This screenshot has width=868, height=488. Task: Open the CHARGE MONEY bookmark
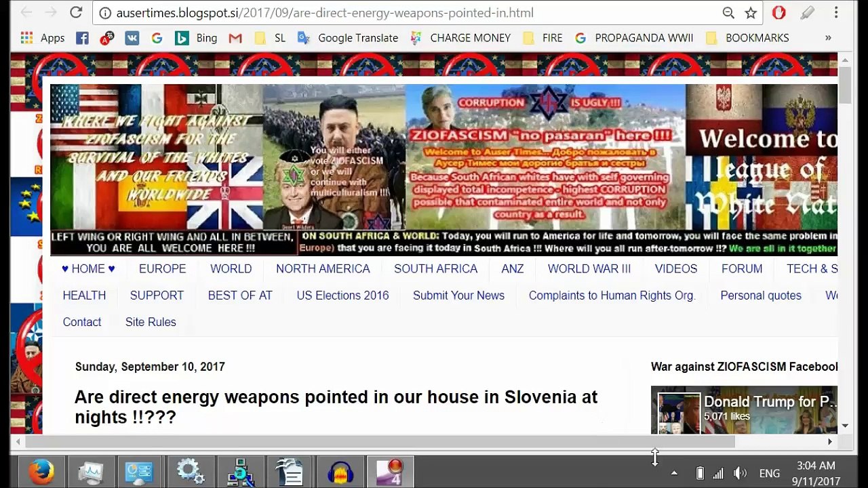[x=460, y=38]
